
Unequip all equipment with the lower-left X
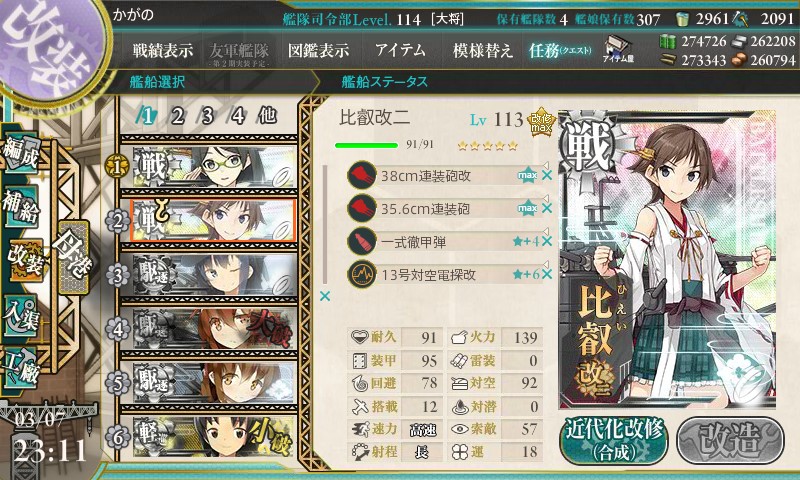[x=324, y=296]
